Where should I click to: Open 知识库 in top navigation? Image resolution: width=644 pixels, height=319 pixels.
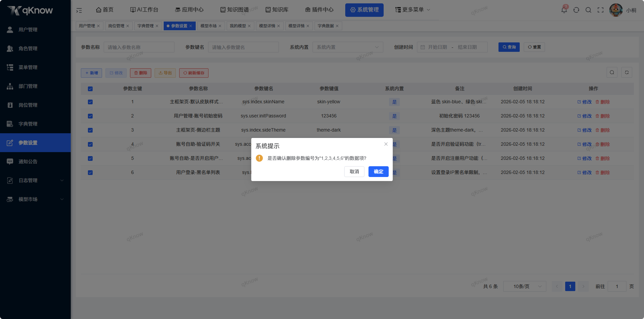click(277, 10)
